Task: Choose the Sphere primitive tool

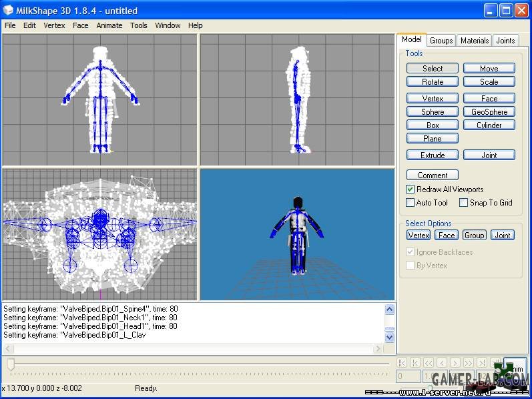Action: tap(433, 111)
